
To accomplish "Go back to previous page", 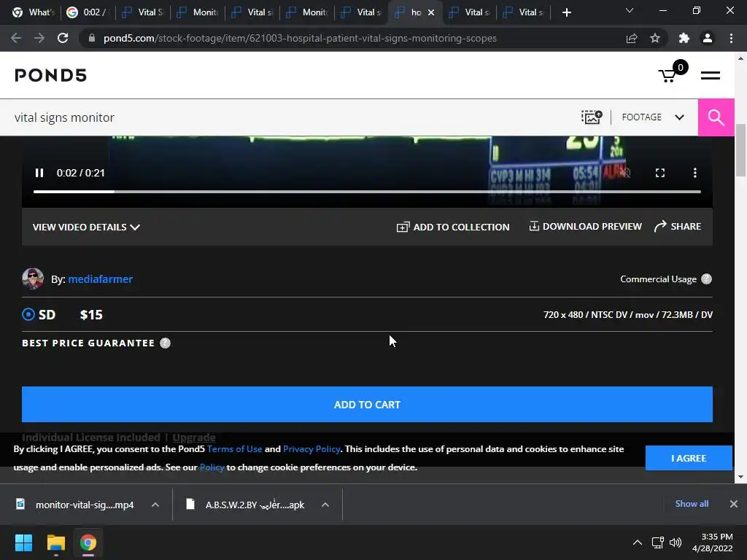I will pyautogui.click(x=16, y=38).
